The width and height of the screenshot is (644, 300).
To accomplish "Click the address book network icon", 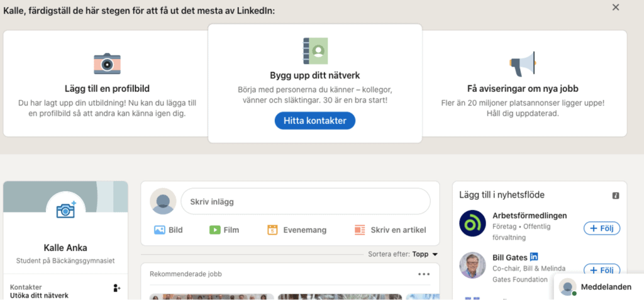I will (x=315, y=51).
